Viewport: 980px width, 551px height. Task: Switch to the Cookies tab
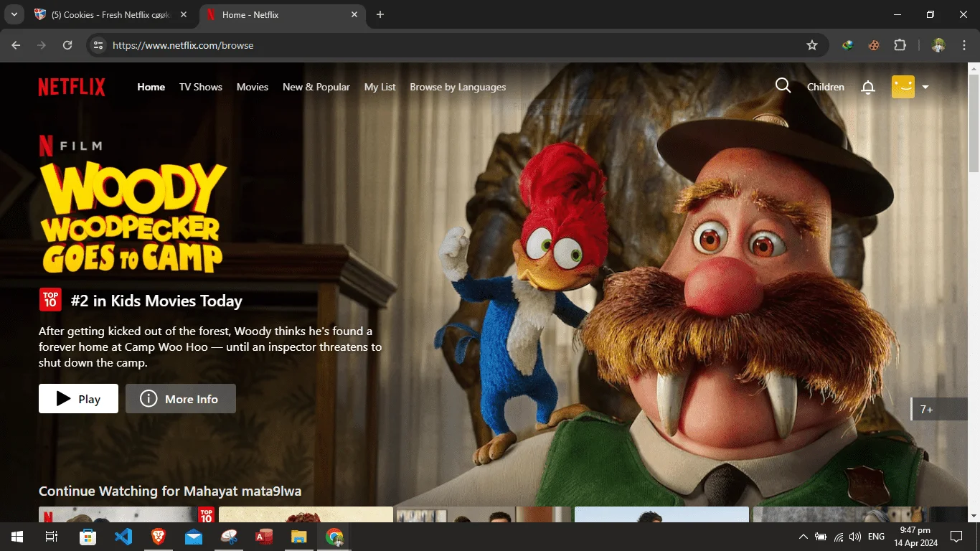(111, 15)
